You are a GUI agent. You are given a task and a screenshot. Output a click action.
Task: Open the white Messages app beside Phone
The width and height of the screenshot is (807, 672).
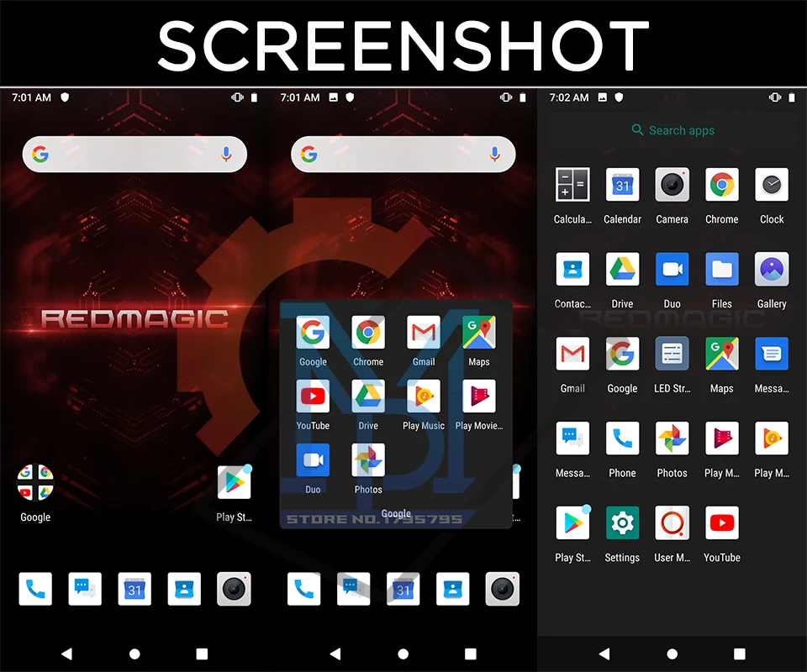pyautogui.click(x=572, y=438)
